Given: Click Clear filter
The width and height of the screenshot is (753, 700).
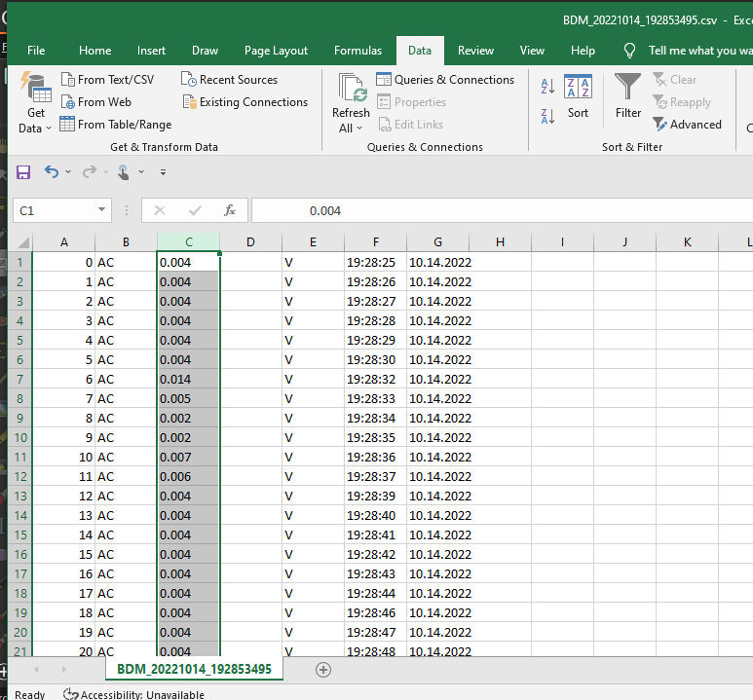Looking at the screenshot, I should tap(675, 80).
